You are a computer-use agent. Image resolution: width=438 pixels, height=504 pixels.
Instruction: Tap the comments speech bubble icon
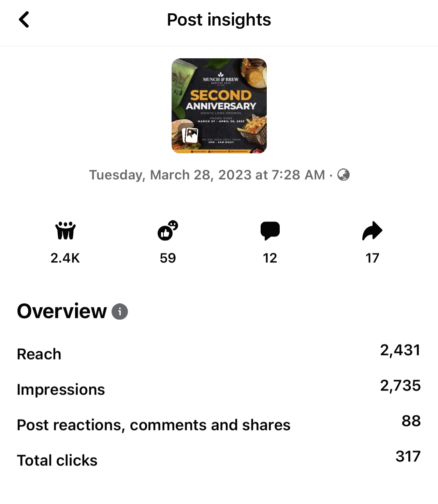click(270, 231)
